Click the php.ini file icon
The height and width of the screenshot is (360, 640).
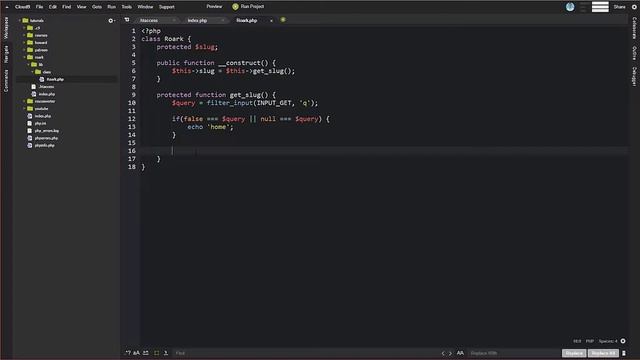coord(30,123)
